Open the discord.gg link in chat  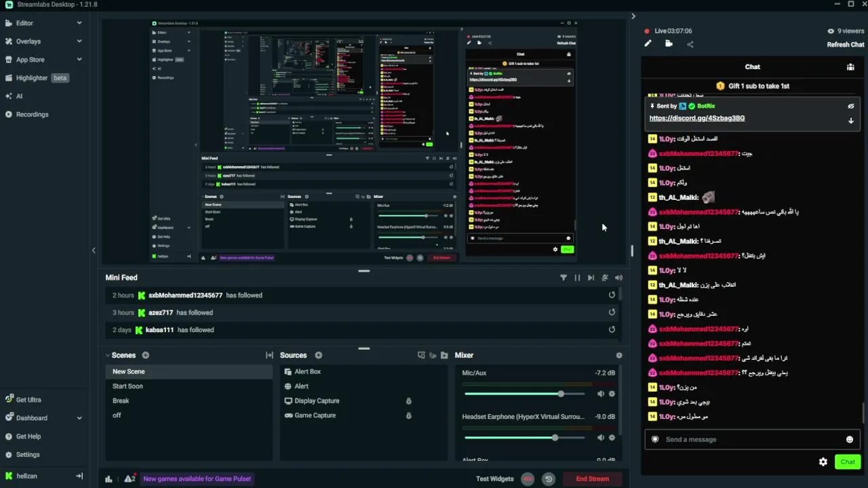tap(697, 118)
